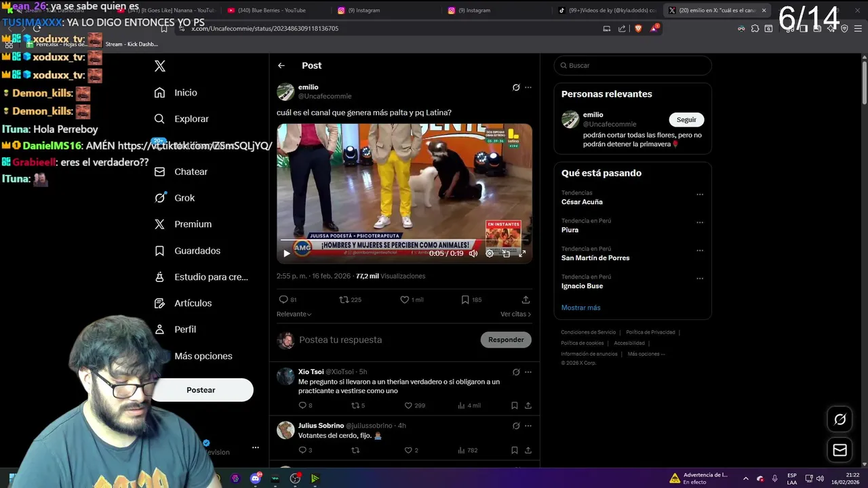Click the browser share page icon
Viewport: 868px width, 488px height.
pos(622,28)
